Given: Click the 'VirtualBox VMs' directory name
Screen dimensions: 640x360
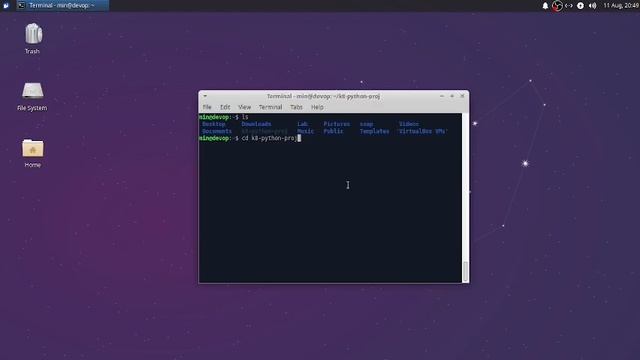Looking at the screenshot, I should coord(422,131).
